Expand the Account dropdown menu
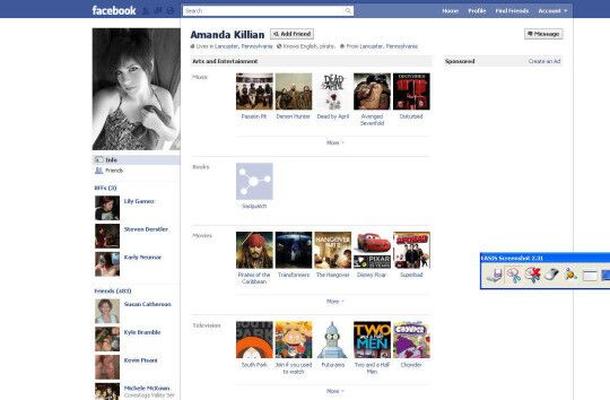The image size is (610, 400). [552, 11]
